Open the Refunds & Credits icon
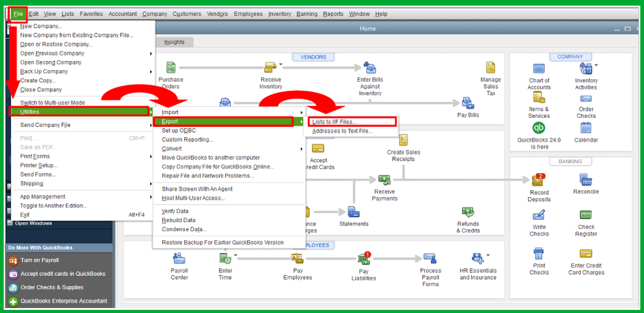Screen dimensions: 644x313 coord(468,212)
